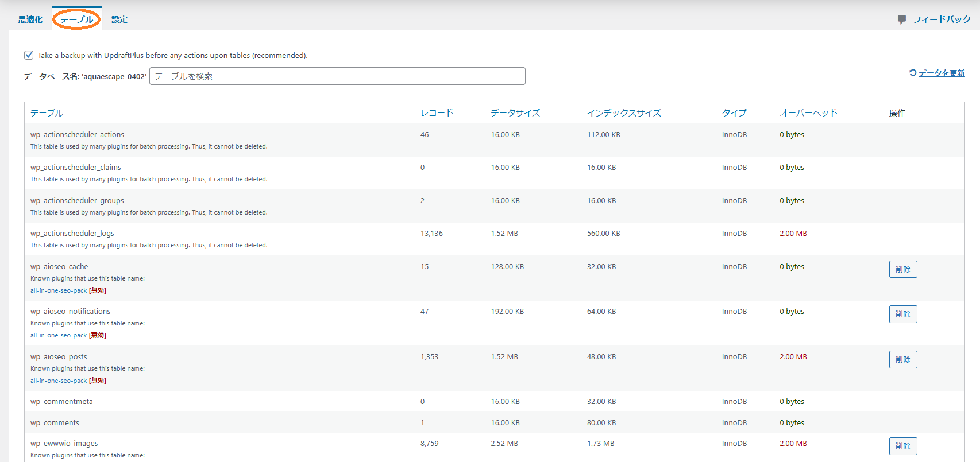Sort by the レコード column header
980x462 pixels.
pos(437,113)
